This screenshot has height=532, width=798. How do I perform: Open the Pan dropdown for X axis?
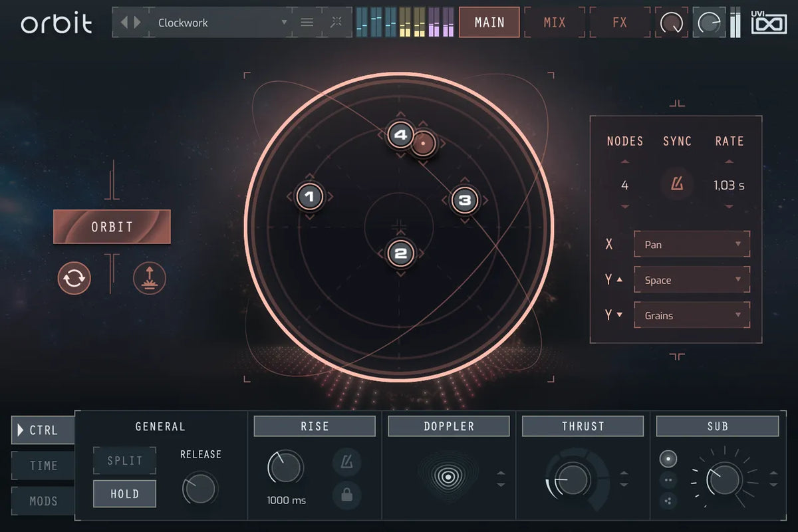[692, 244]
